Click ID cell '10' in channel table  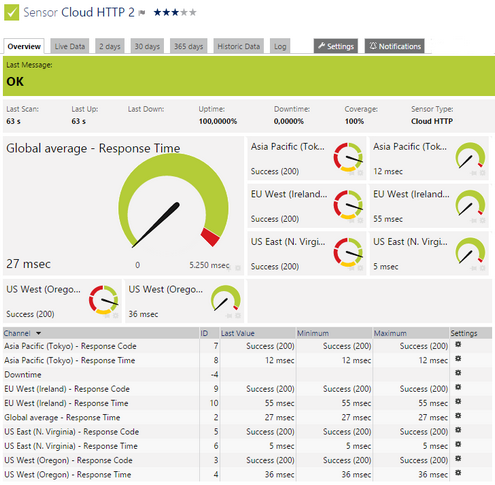pos(214,403)
